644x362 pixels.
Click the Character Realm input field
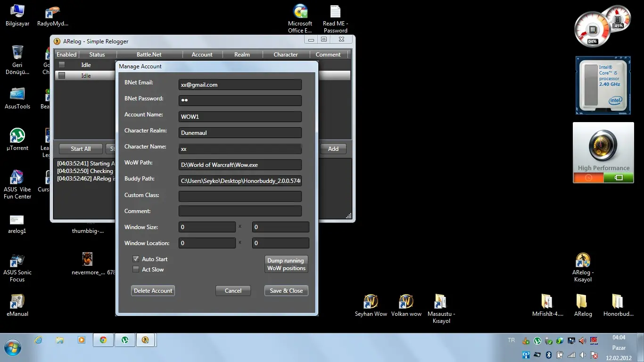coord(240,133)
